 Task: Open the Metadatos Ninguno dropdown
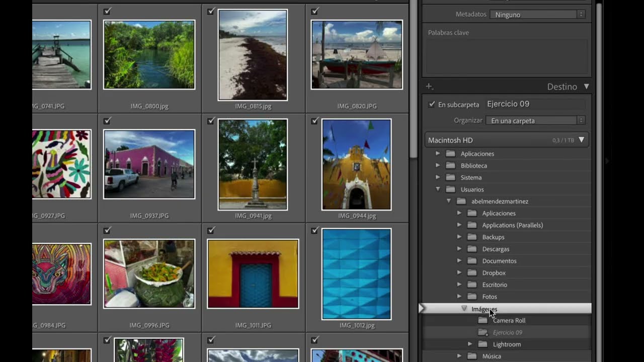(x=537, y=15)
